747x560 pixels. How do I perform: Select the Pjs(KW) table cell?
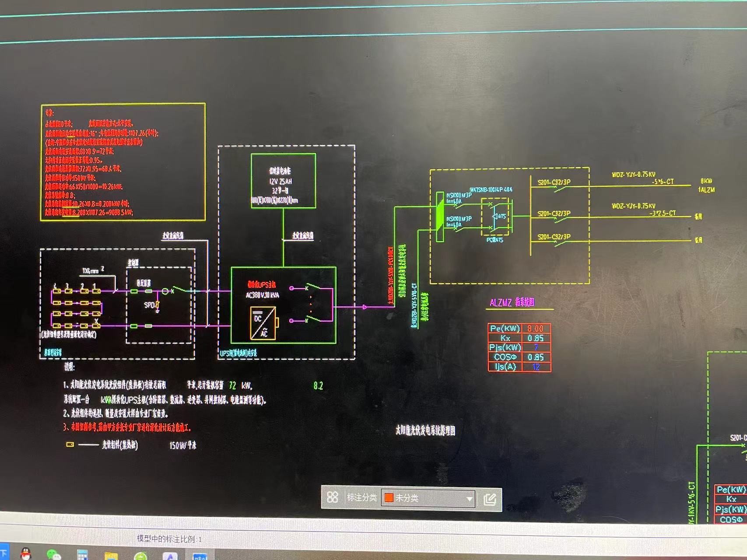point(505,347)
